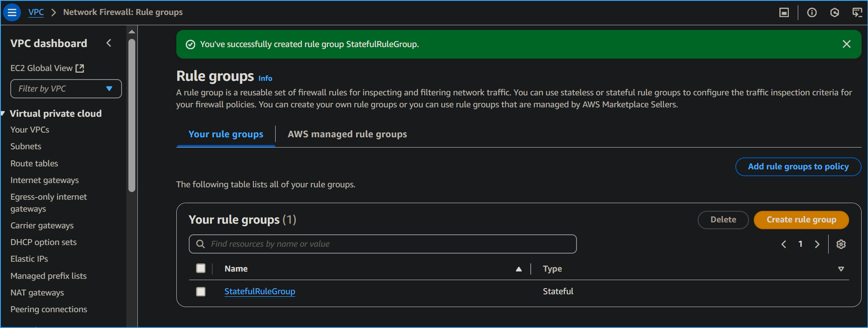Sort by Type column arrow

[x=841, y=269]
